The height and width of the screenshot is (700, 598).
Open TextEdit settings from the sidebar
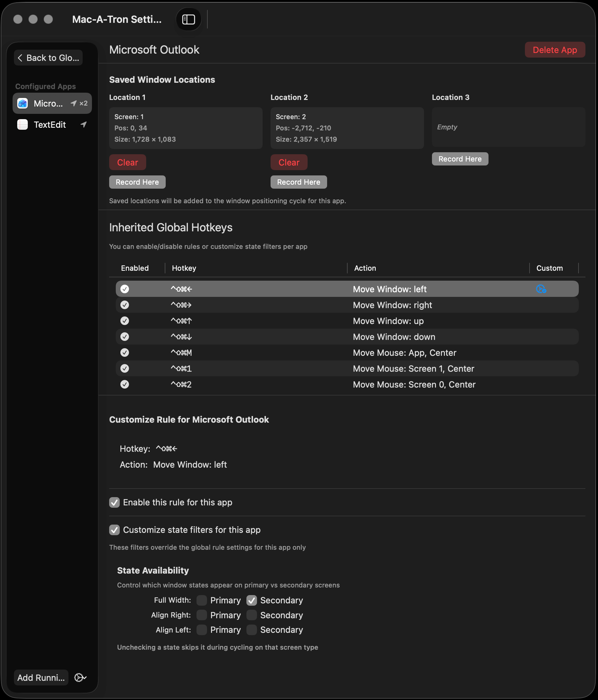(49, 125)
